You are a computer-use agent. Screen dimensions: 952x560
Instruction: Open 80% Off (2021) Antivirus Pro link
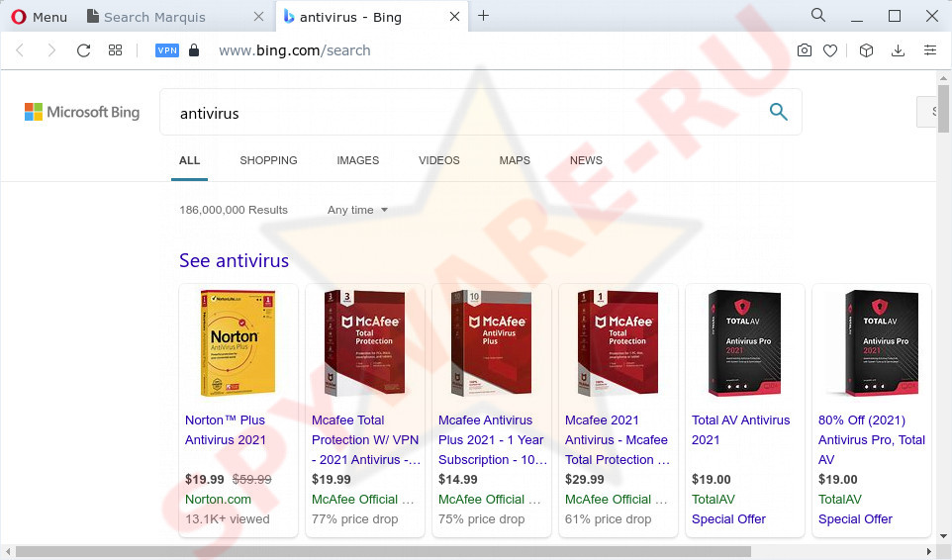(x=872, y=440)
